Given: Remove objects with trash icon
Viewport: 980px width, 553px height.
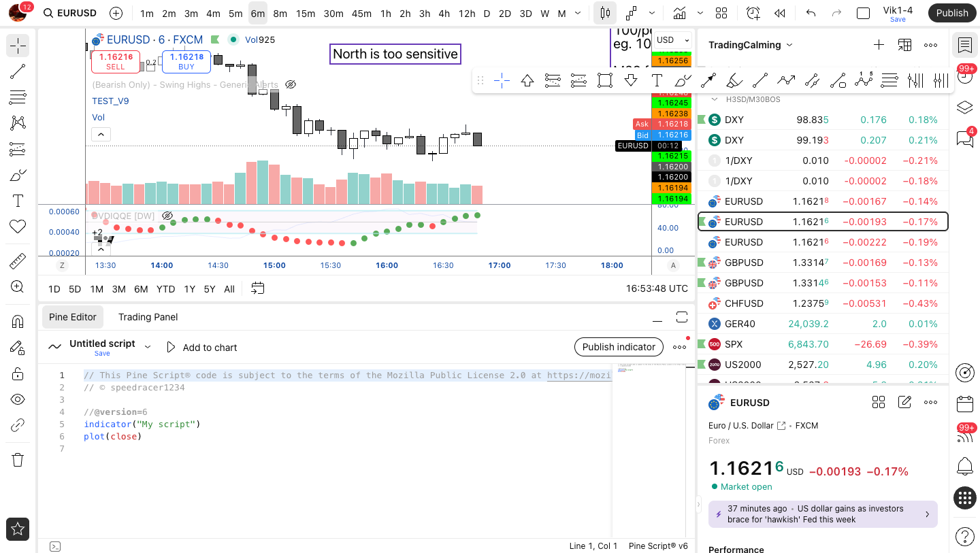Looking at the screenshot, I should click(18, 460).
